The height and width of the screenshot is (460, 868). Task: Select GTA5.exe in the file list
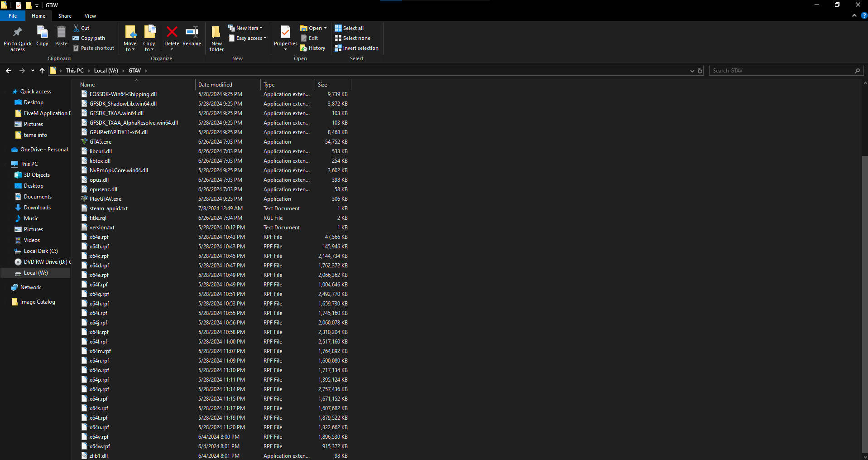pos(101,142)
